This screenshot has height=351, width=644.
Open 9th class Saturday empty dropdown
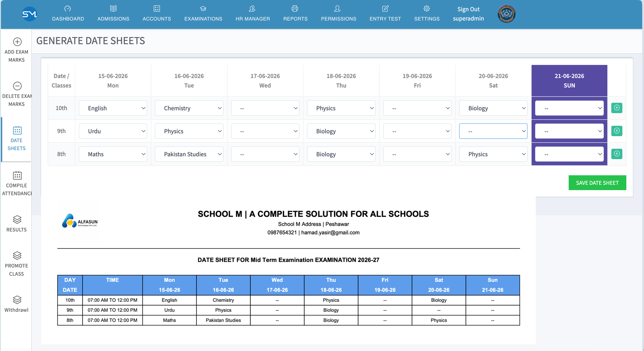(493, 131)
